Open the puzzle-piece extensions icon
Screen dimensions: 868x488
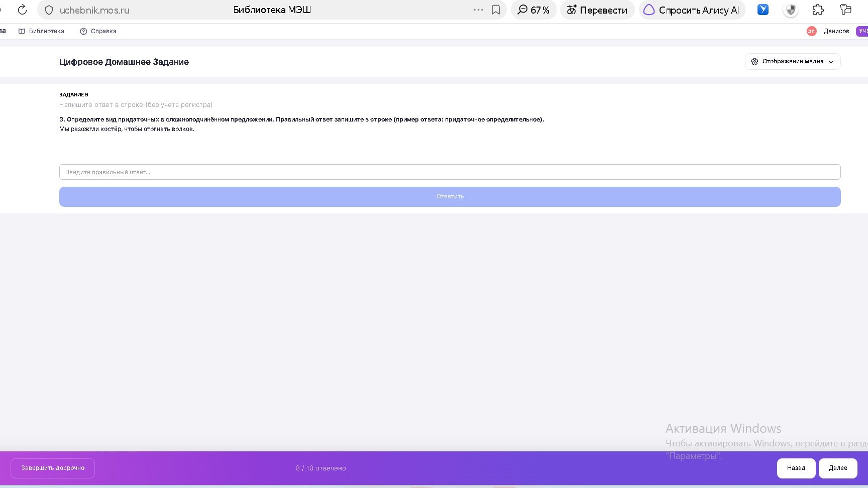pyautogui.click(x=818, y=10)
